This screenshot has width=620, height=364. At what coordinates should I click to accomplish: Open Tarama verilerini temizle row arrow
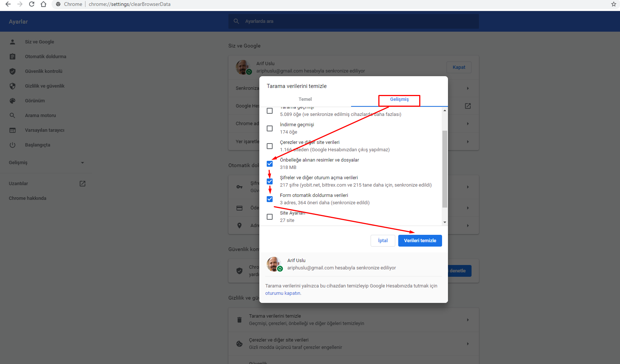click(468, 320)
